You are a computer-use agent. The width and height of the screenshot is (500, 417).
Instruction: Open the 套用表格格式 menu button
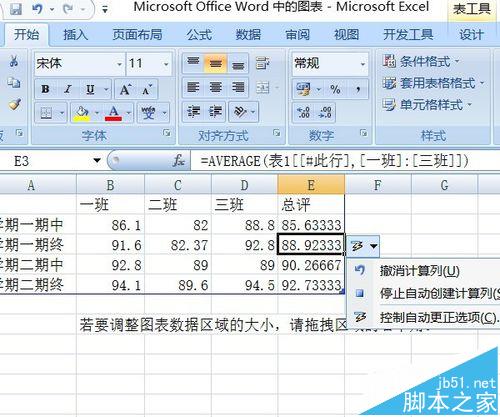point(433,83)
